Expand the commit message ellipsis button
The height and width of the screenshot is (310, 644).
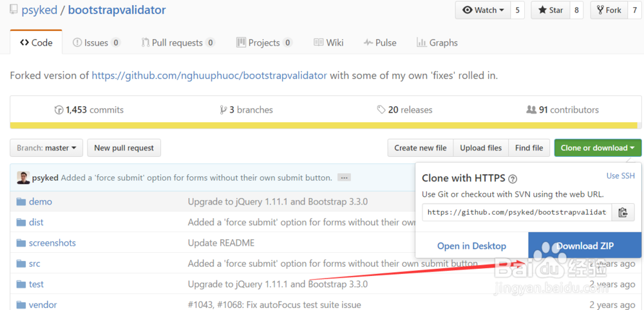click(344, 178)
